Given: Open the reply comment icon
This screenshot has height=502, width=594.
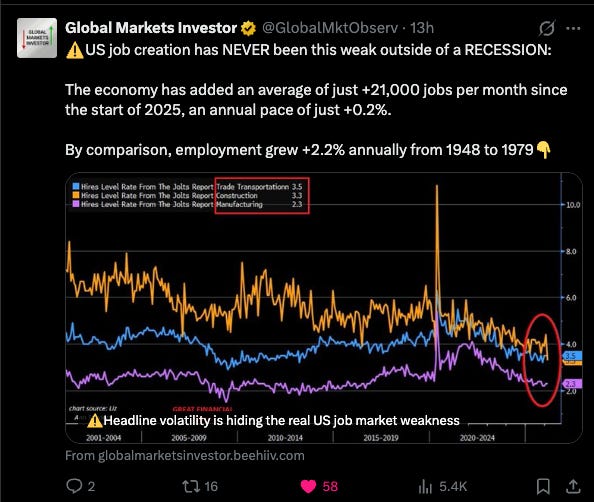Looking at the screenshot, I should tap(74, 486).
